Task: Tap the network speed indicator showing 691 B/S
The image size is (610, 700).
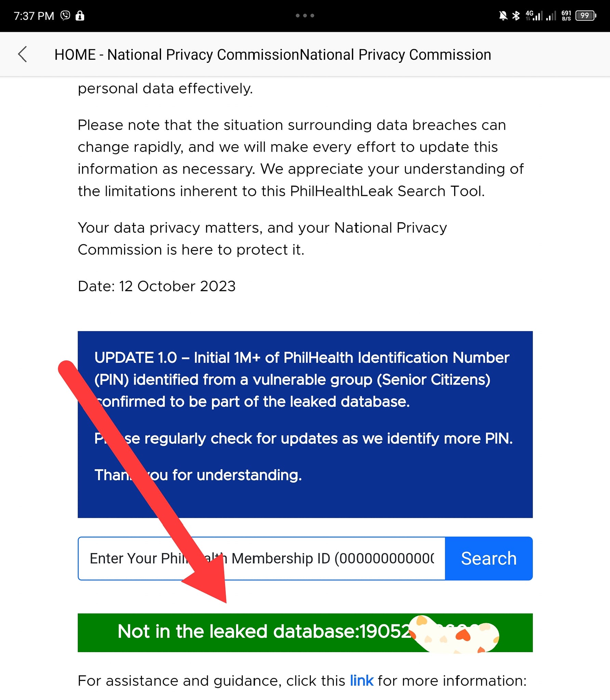Action: (566, 15)
